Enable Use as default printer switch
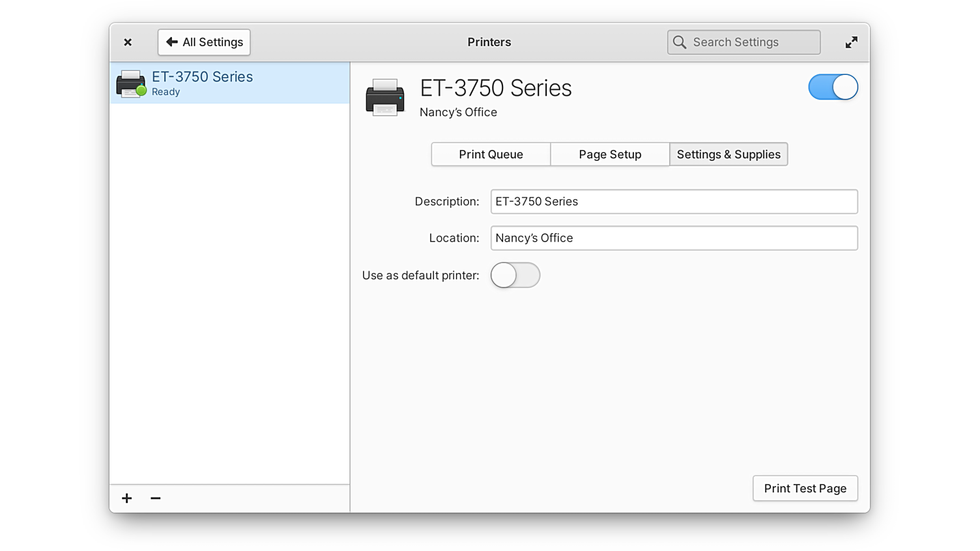 [515, 275]
